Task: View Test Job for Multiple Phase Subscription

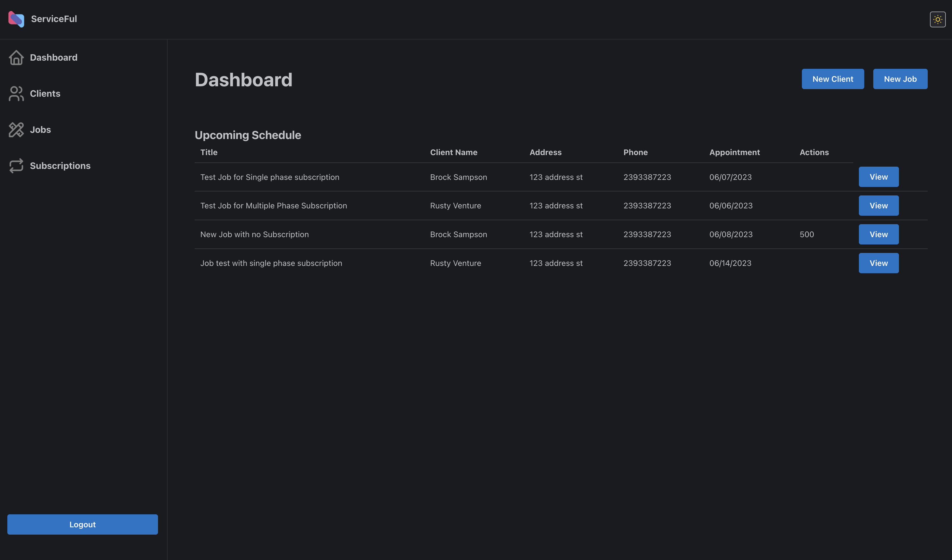Action: coord(878,206)
